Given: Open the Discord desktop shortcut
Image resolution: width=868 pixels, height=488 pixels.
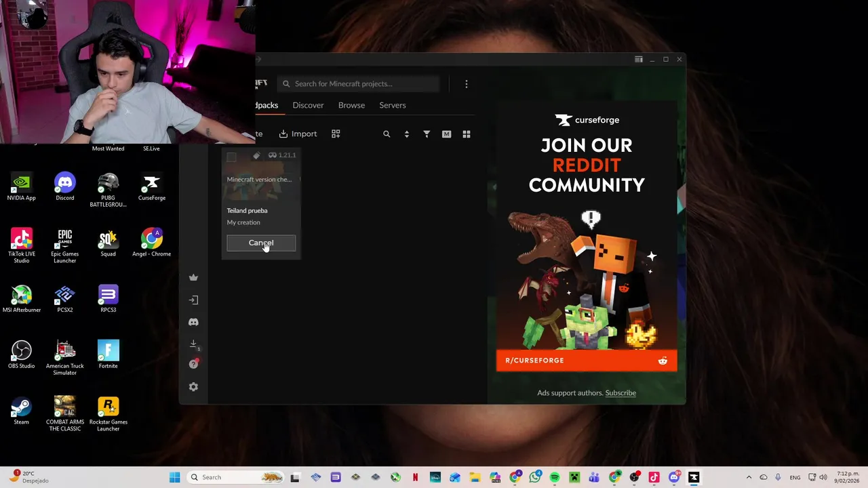Looking at the screenshot, I should click(x=65, y=188).
